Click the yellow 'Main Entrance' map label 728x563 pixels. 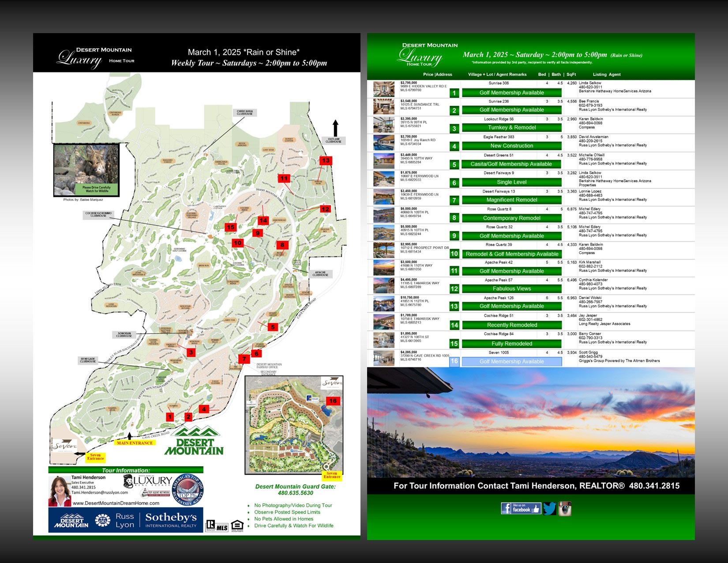point(135,443)
